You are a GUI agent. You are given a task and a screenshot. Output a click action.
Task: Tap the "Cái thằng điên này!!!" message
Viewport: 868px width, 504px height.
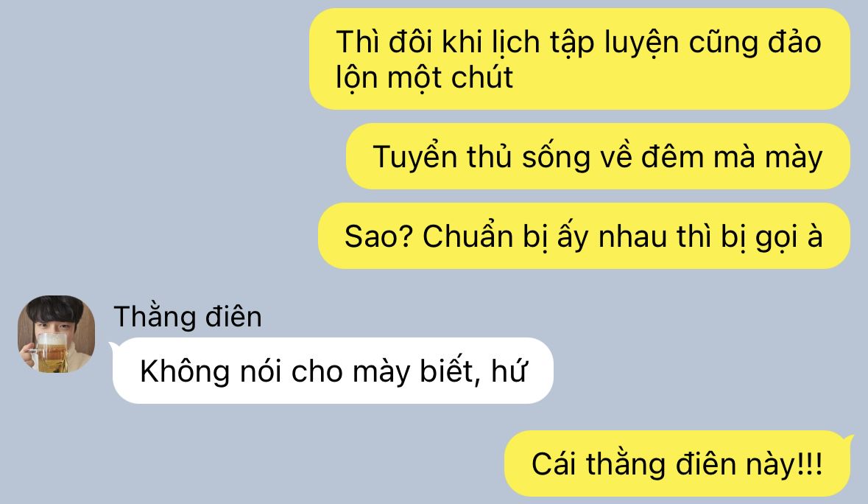click(677, 463)
